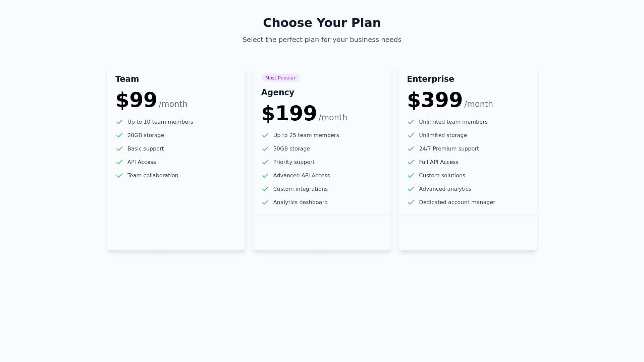Image resolution: width=644 pixels, height=362 pixels.
Task: Select the Team plan title
Action: (x=127, y=79)
